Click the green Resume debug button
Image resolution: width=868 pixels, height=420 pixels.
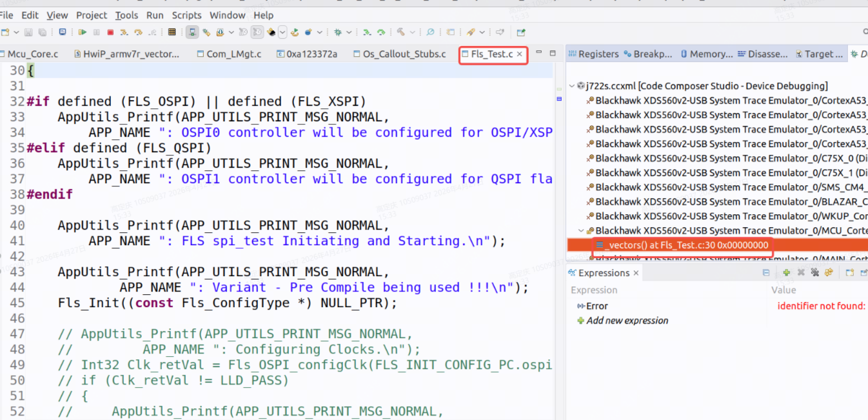83,32
